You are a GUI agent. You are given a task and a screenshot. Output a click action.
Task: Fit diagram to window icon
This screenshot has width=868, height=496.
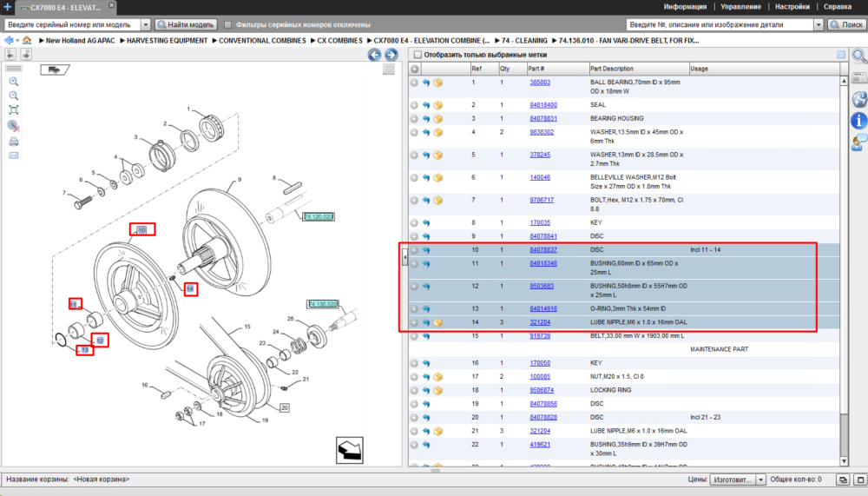14,109
